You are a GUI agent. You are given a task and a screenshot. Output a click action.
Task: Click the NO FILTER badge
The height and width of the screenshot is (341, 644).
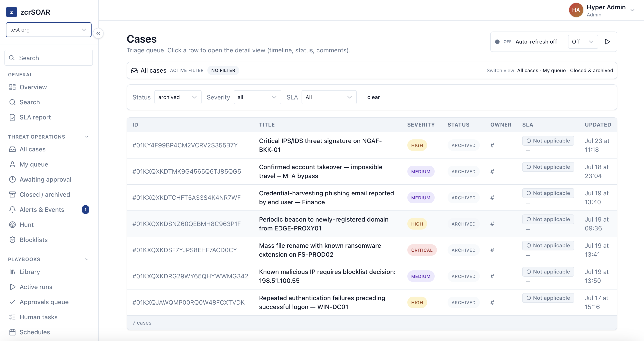click(223, 70)
